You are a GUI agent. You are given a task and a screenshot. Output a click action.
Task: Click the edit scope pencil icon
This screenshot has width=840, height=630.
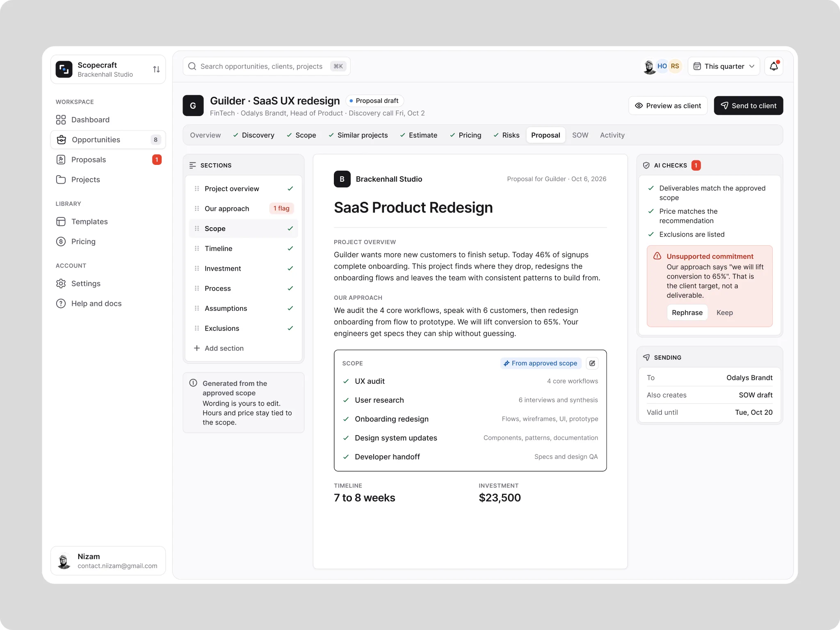tap(592, 363)
